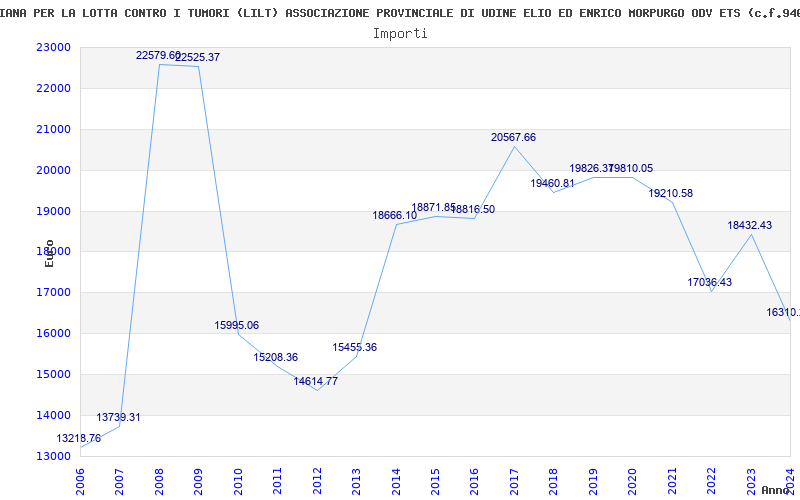Click the LILT association heading text

400,13
